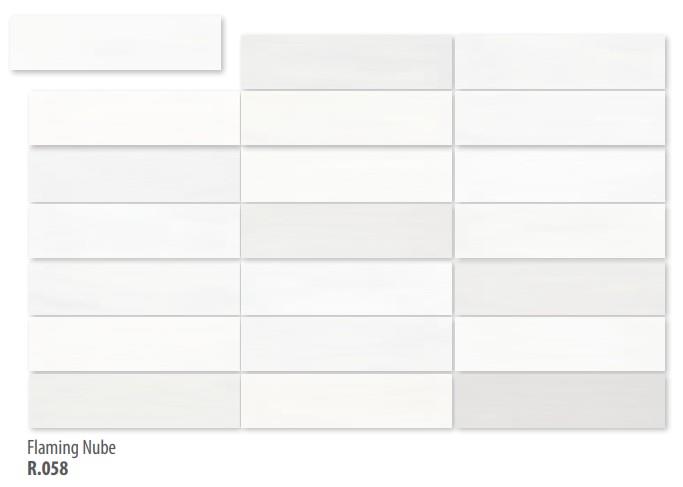Image resolution: width=683 pixels, height=487 pixels.
Task: Click the bottom-left gray tile above Flaming Nube
Action: coord(134,400)
